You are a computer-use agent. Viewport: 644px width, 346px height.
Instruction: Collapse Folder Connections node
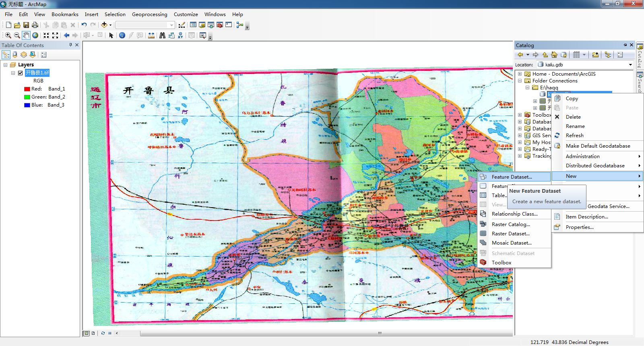pos(520,81)
